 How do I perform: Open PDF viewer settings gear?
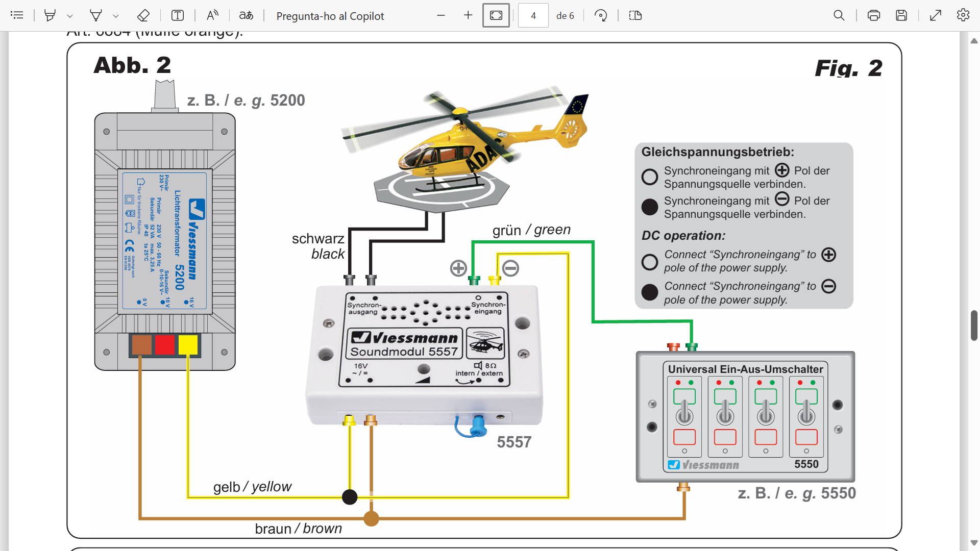click(x=963, y=15)
